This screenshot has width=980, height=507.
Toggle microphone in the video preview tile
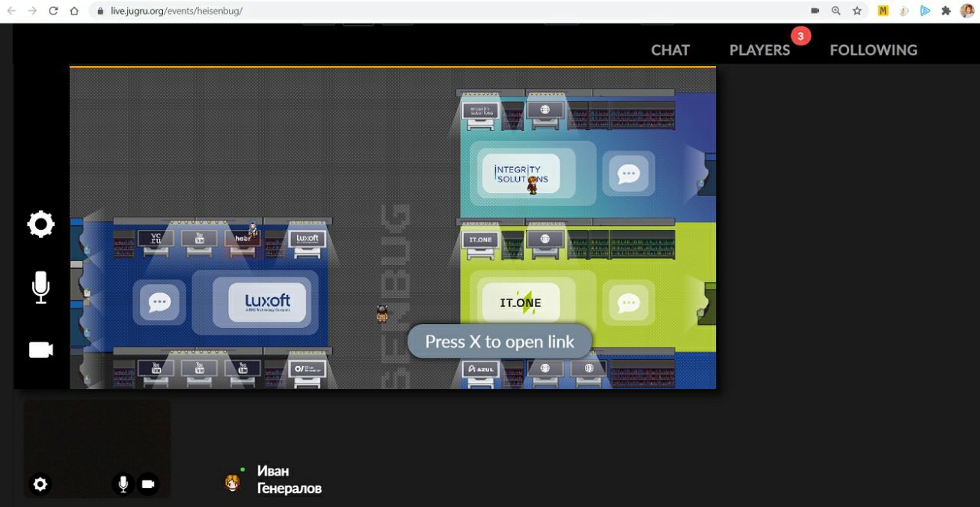[122, 484]
